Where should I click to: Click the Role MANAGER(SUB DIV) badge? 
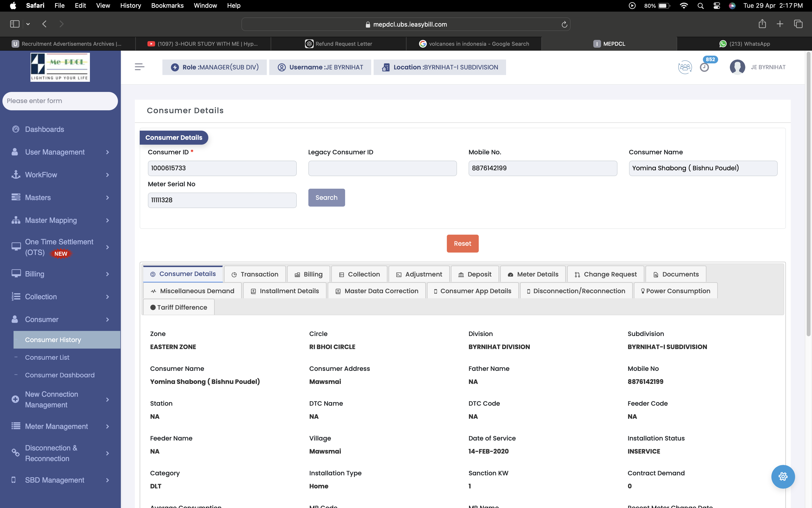click(x=214, y=67)
